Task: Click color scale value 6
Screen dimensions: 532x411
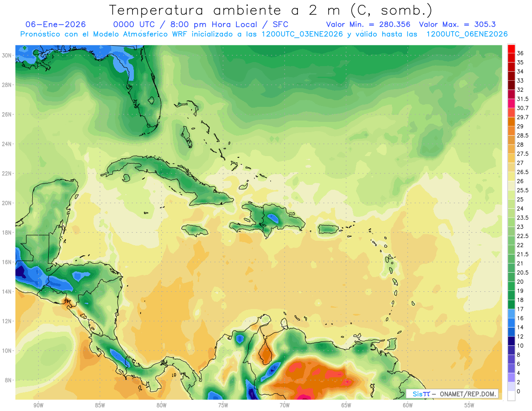Action: (x=519, y=364)
